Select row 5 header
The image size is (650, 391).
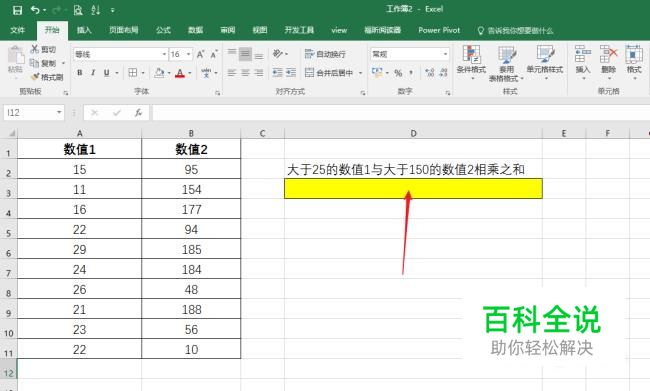[x=8, y=230]
